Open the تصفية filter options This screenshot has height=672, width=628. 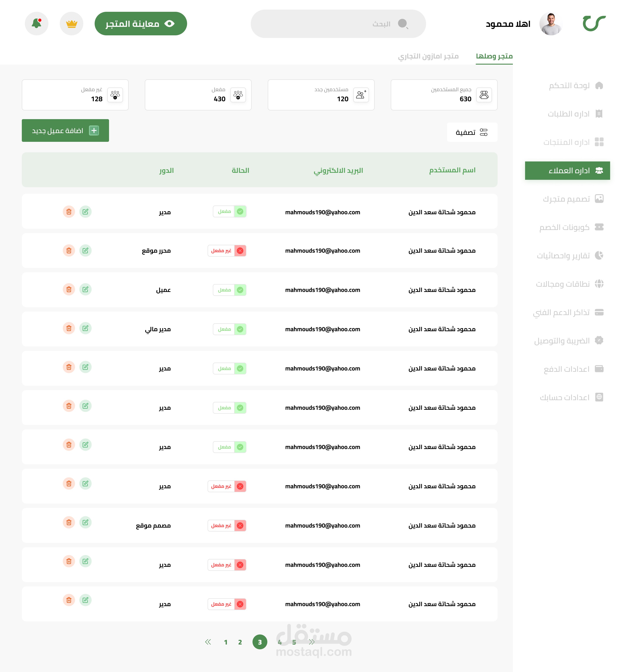click(472, 132)
